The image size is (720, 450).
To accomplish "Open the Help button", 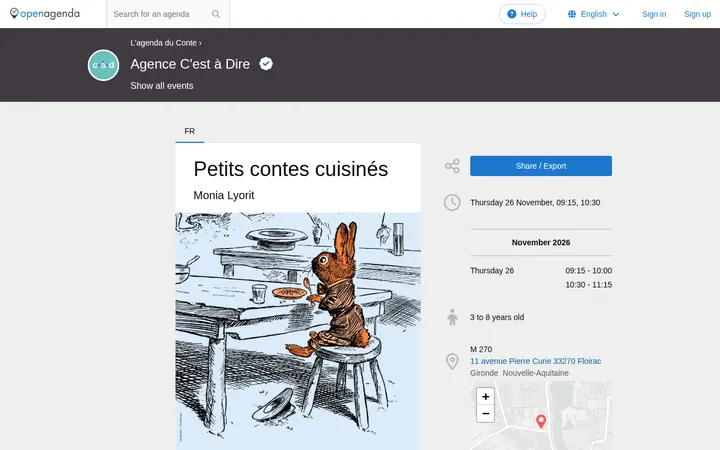I will click(522, 14).
